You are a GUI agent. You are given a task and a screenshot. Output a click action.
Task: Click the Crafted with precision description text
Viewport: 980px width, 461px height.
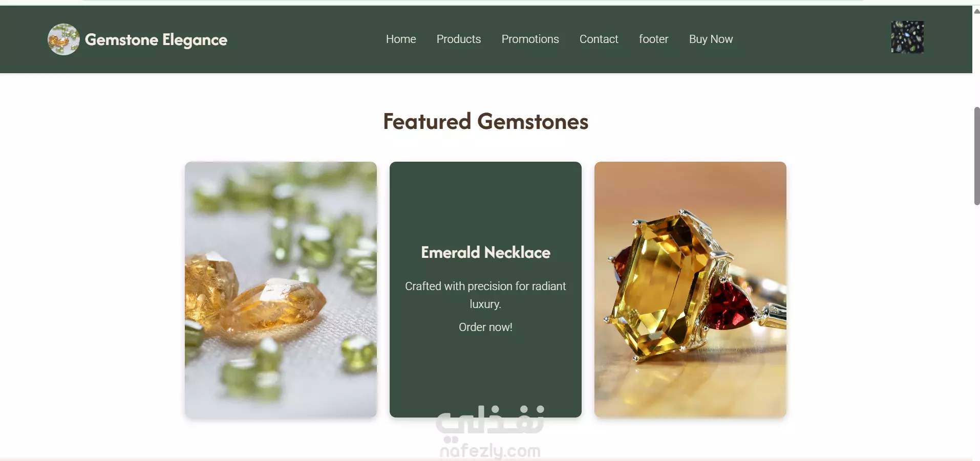tap(485, 295)
